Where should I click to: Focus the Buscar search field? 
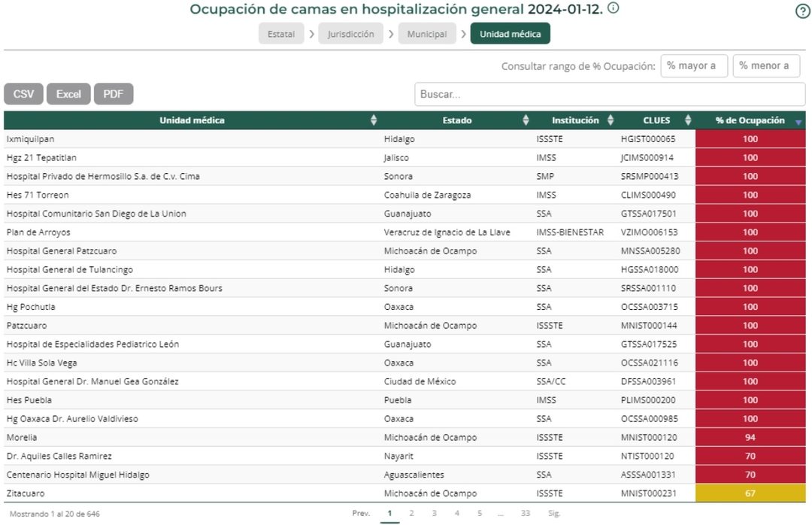coord(610,94)
